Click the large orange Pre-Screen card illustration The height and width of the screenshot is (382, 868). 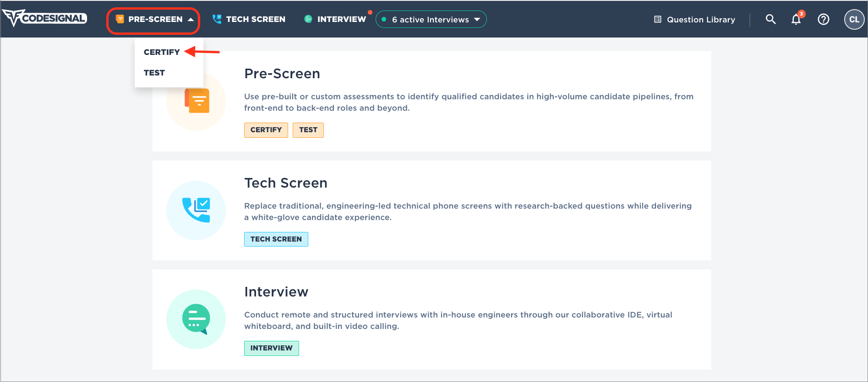(197, 101)
